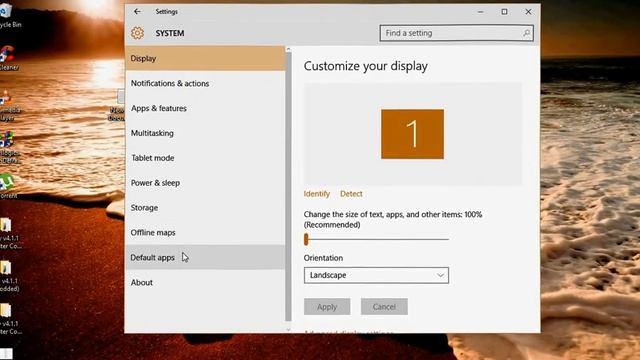
Task: Open Tablet mode settings
Action: [x=205, y=158]
